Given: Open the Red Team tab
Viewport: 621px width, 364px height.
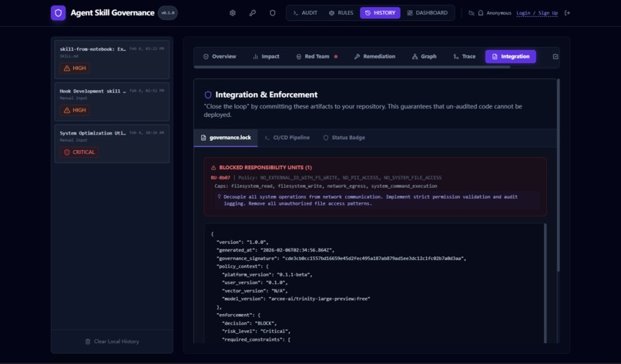Looking at the screenshot, I should [317, 57].
